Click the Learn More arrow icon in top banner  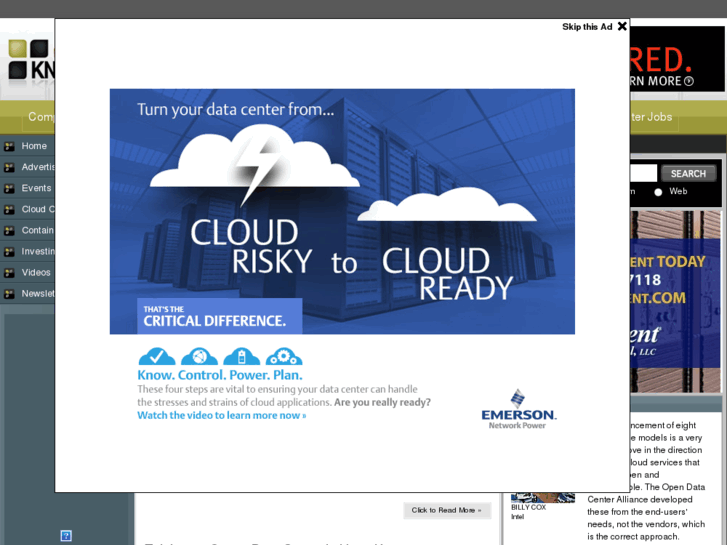tap(689, 81)
